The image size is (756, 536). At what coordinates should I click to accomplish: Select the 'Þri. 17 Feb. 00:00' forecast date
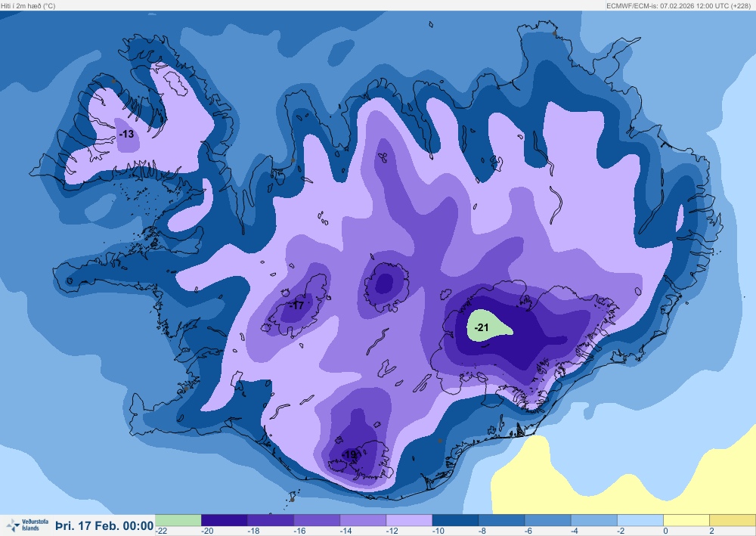point(104,525)
